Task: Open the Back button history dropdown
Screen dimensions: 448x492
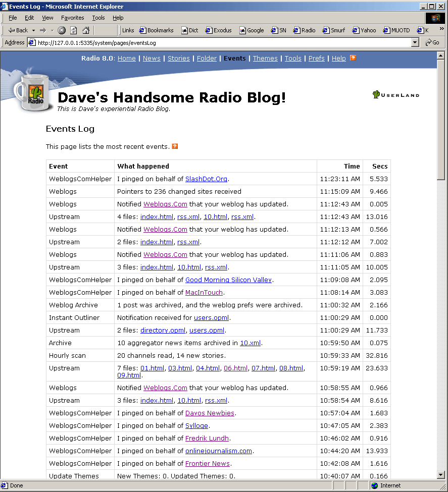Action: (x=34, y=30)
